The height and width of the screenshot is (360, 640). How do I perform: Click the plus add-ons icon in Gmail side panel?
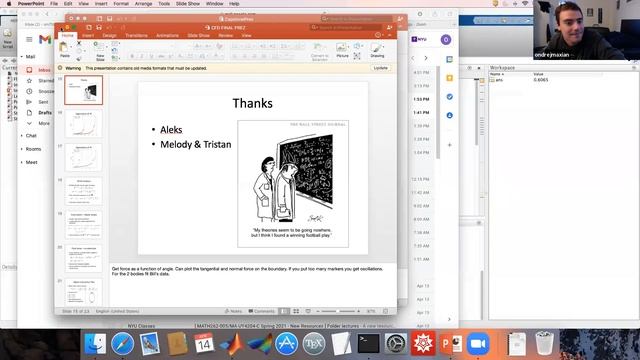(449, 145)
